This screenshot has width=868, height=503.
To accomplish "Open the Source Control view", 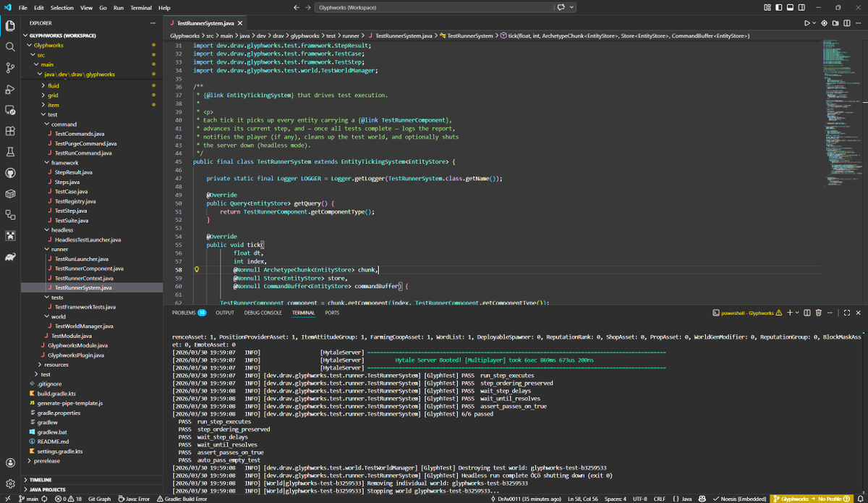I will point(10,68).
